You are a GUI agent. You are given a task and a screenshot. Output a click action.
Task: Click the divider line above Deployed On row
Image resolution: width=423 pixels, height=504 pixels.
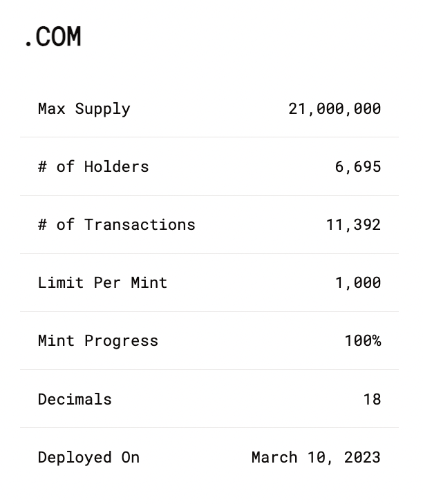[209, 427]
